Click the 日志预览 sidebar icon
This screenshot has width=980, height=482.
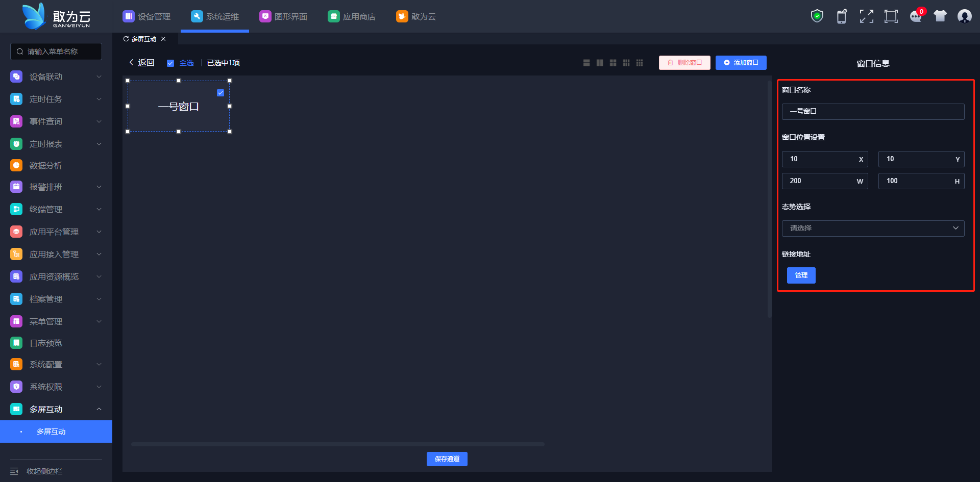point(16,343)
